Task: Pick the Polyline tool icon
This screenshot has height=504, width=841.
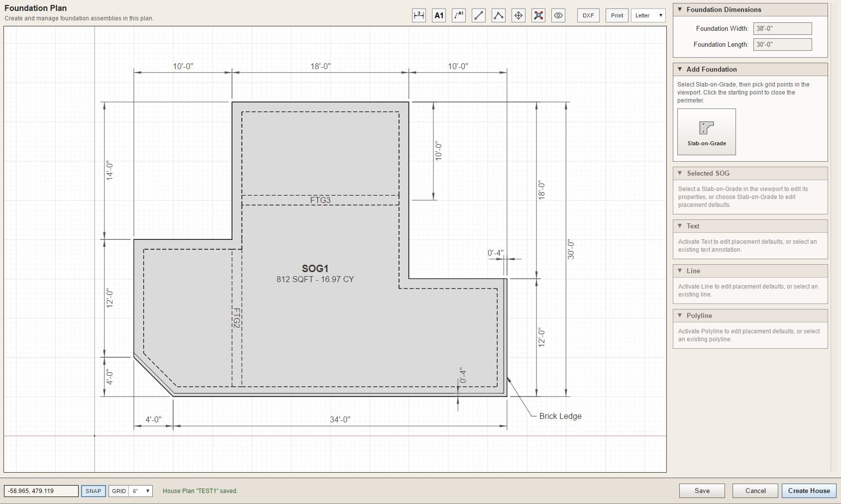Action: [499, 15]
